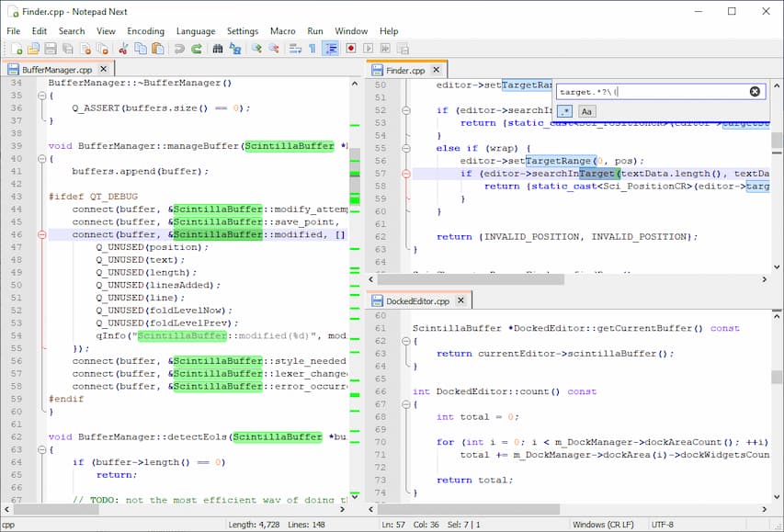784x532 pixels.
Task: Close the Finder.cpp tab
Action: tap(436, 70)
